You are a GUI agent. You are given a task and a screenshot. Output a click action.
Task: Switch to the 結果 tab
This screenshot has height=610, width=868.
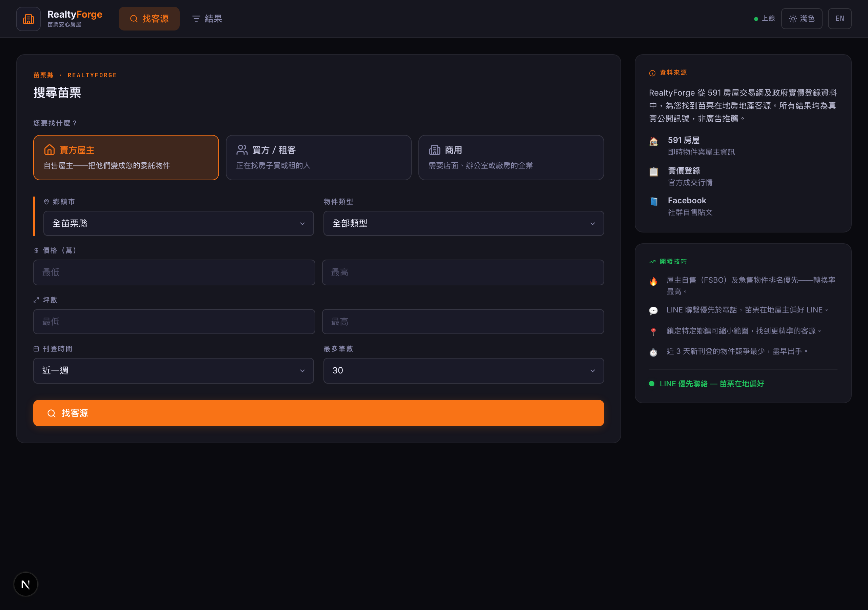(207, 19)
